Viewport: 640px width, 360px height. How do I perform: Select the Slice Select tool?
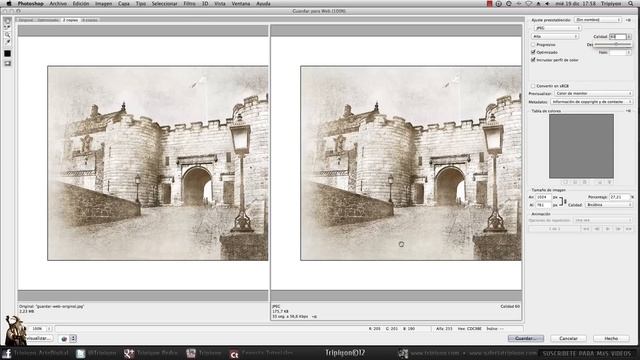pos(7,27)
